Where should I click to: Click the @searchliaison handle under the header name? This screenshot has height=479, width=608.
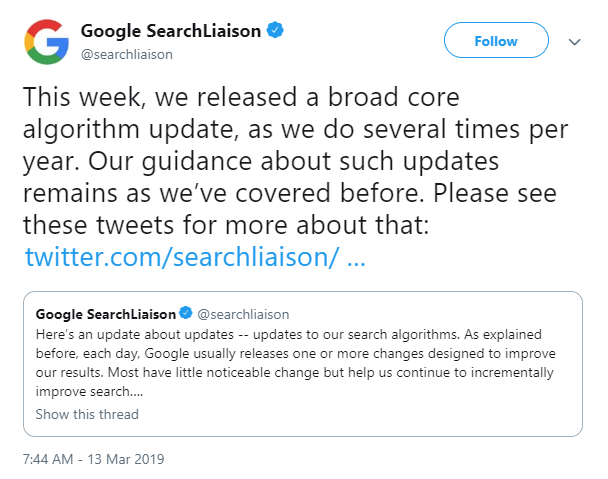[127, 54]
